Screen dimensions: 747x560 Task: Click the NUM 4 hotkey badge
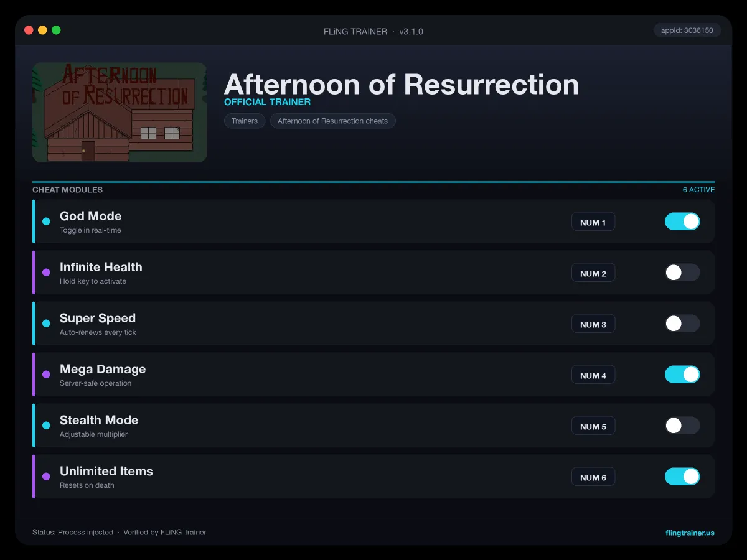pos(593,375)
